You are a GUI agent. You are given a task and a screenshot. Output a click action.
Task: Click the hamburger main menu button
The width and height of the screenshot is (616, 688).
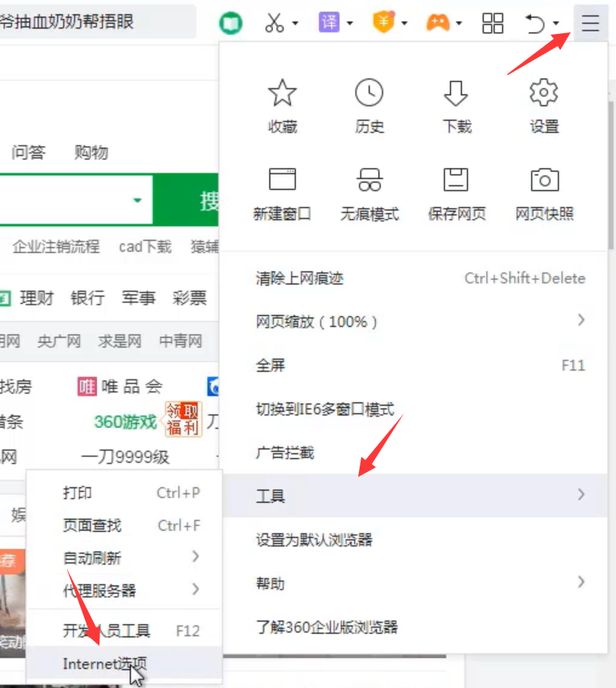(x=590, y=23)
